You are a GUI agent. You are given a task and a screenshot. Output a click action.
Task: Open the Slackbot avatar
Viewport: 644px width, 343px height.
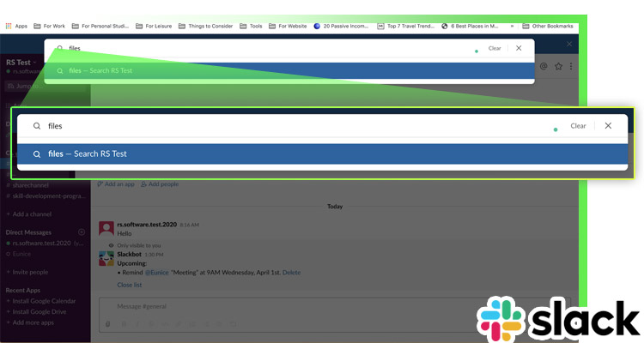pyautogui.click(x=106, y=258)
